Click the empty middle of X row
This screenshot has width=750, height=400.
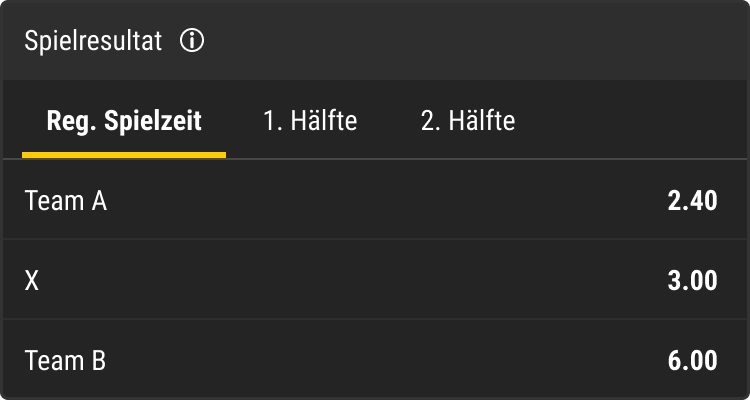354,279
